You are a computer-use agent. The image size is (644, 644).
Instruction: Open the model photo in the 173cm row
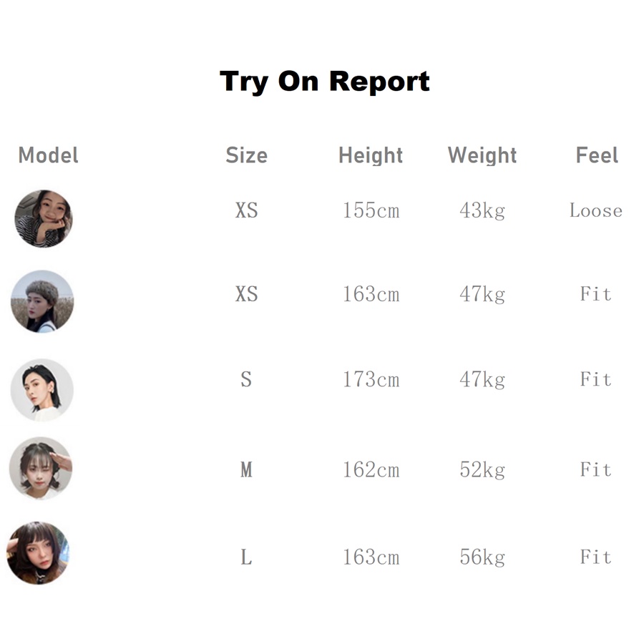pos(42,390)
